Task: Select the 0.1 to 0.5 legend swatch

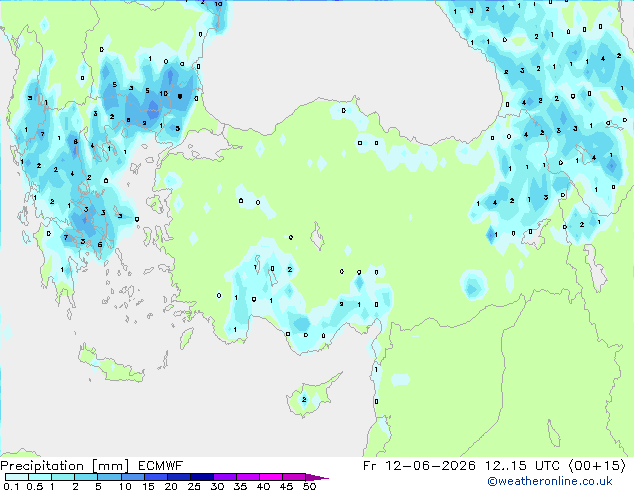Action: coord(17,477)
